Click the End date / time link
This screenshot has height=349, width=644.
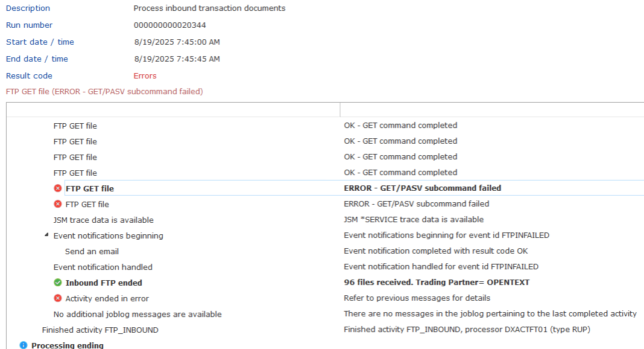click(37, 59)
